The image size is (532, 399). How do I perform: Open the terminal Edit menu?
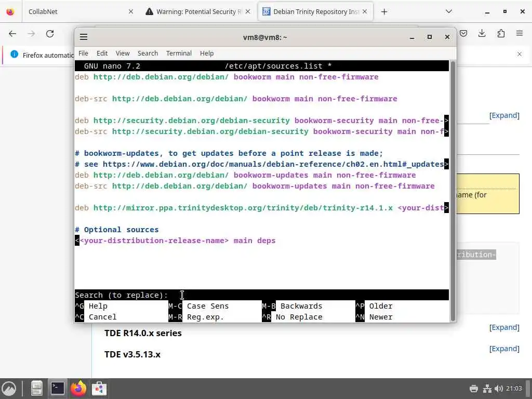(102, 54)
